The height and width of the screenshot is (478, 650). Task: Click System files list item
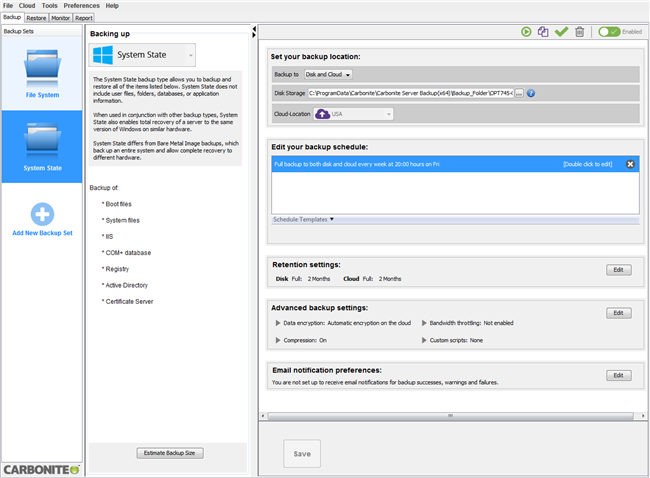122,220
